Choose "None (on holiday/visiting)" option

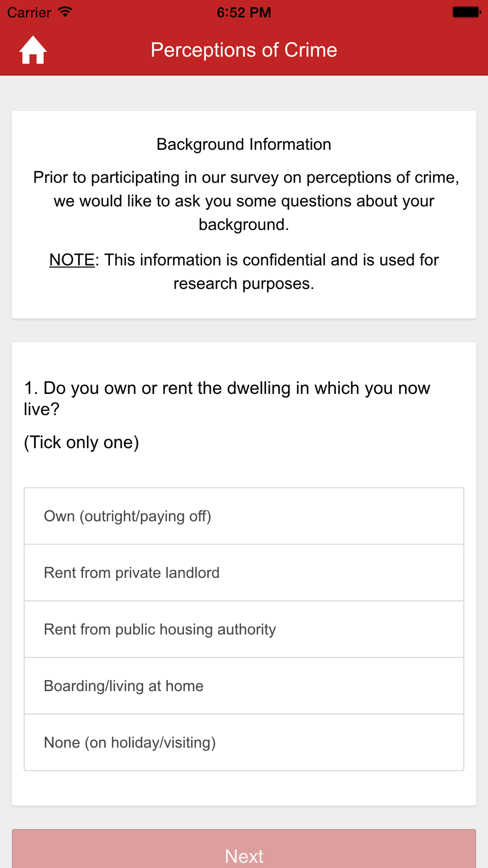click(x=244, y=743)
